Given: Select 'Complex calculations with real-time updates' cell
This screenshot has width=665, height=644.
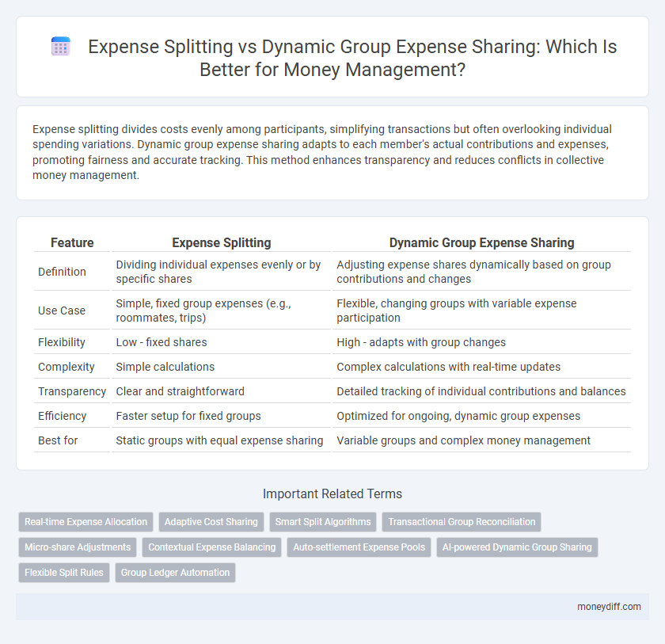Looking at the screenshot, I should (482, 367).
